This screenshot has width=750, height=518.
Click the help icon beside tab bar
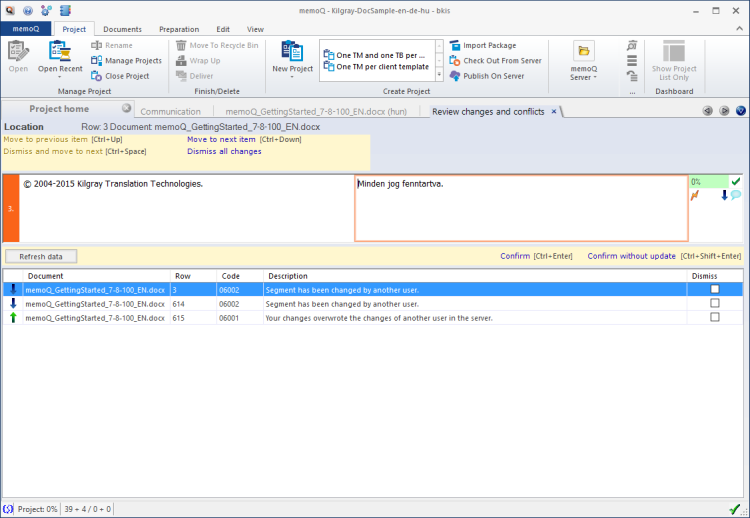[741, 111]
